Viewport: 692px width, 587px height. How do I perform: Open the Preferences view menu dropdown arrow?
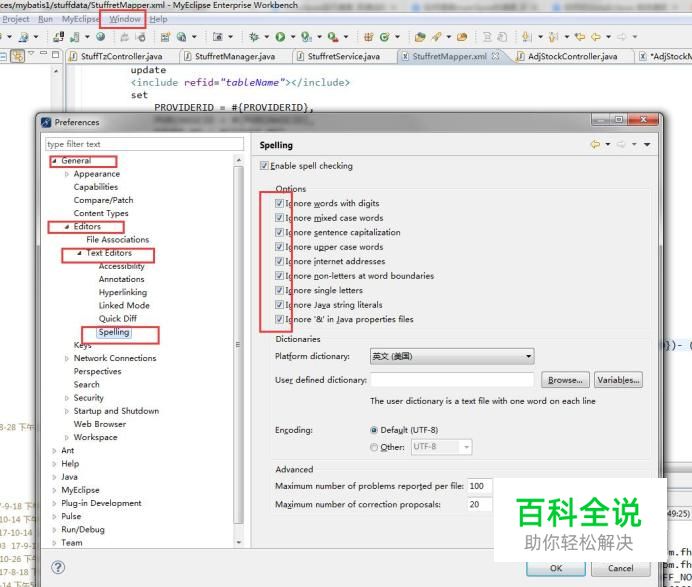(647, 144)
